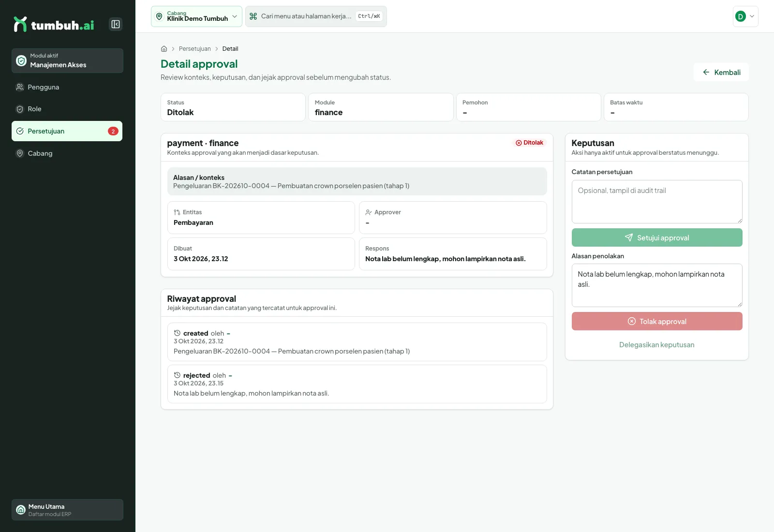This screenshot has width=774, height=532.
Task: Click the Pembayaran entity value
Action: tap(193, 222)
